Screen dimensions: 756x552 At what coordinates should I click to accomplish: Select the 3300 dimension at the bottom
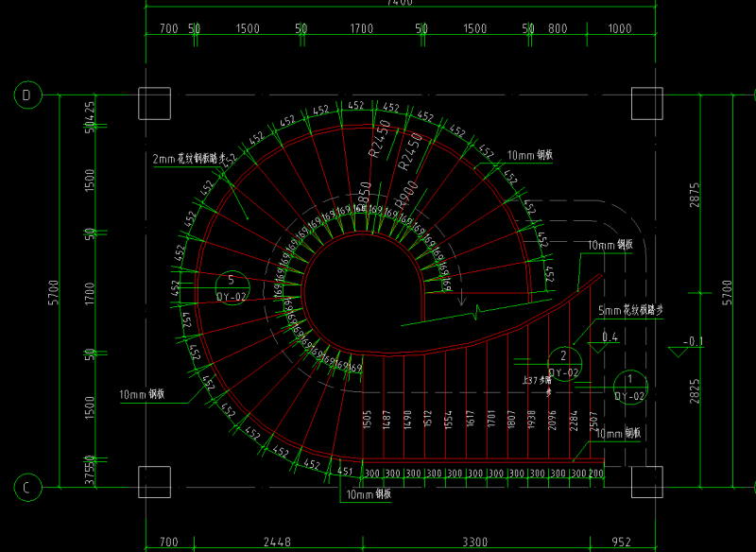pyautogui.click(x=473, y=542)
